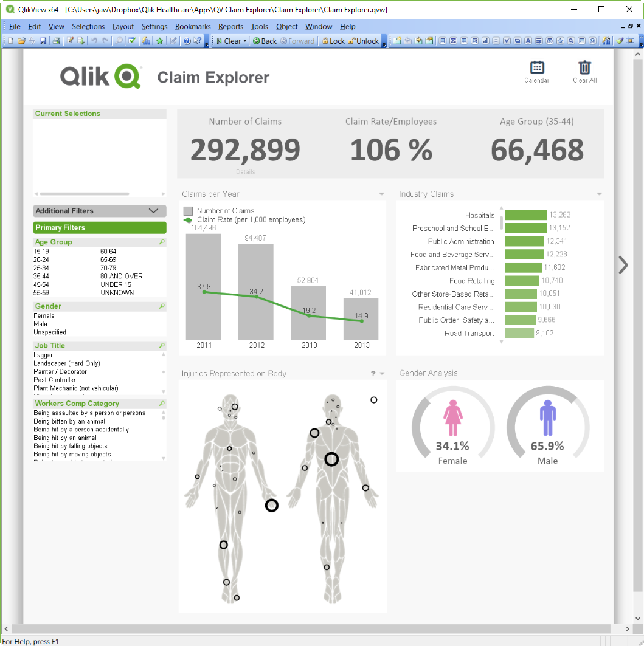Expand the Additional Filters section

pyautogui.click(x=99, y=211)
